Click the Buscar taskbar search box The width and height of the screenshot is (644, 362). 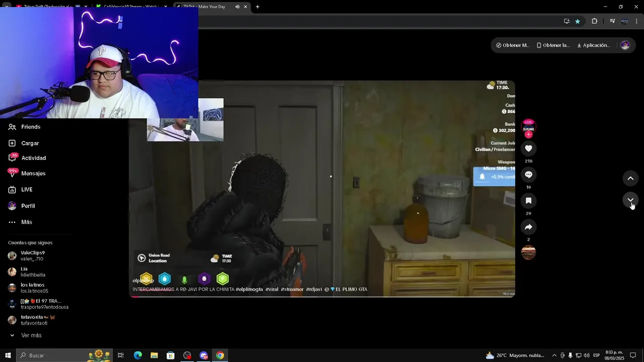[x=64, y=355]
